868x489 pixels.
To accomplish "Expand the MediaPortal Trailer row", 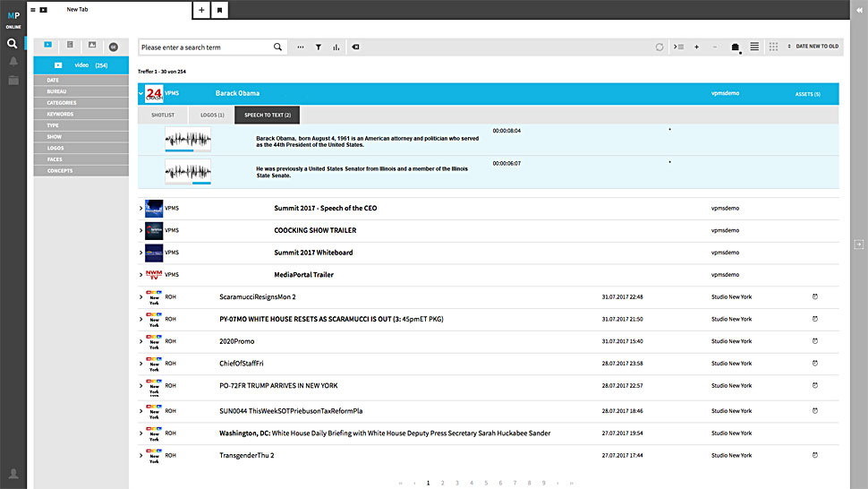I will coord(140,275).
